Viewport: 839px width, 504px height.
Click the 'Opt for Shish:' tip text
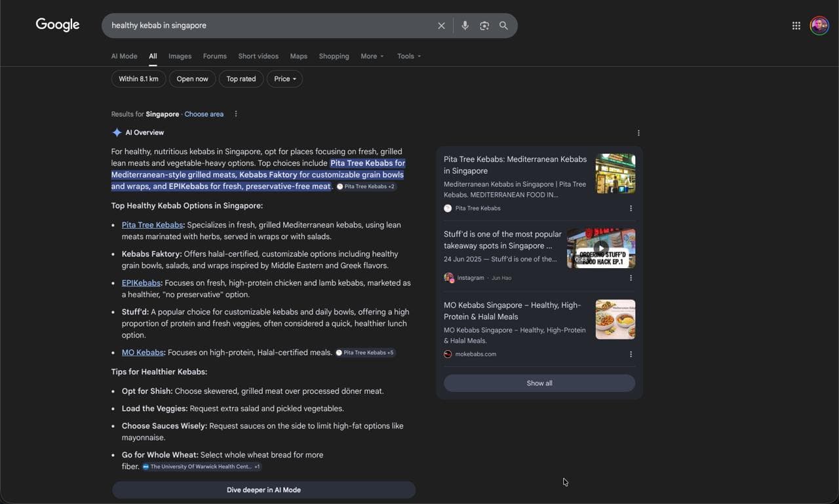[x=147, y=391]
